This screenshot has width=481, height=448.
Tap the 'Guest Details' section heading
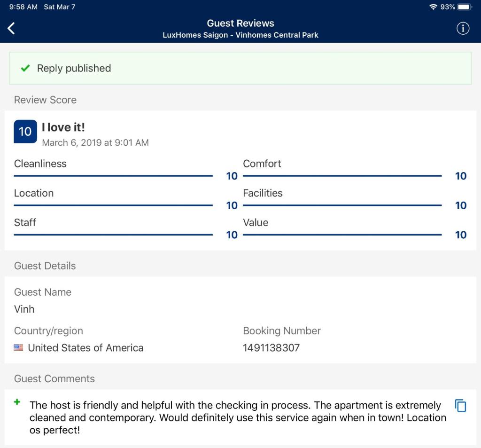45,266
